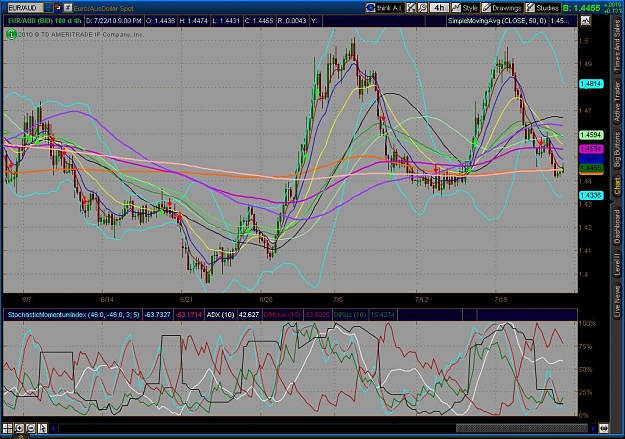This screenshot has height=439, width=625.
Task: Open the wrench settings icon
Action: (422, 8)
